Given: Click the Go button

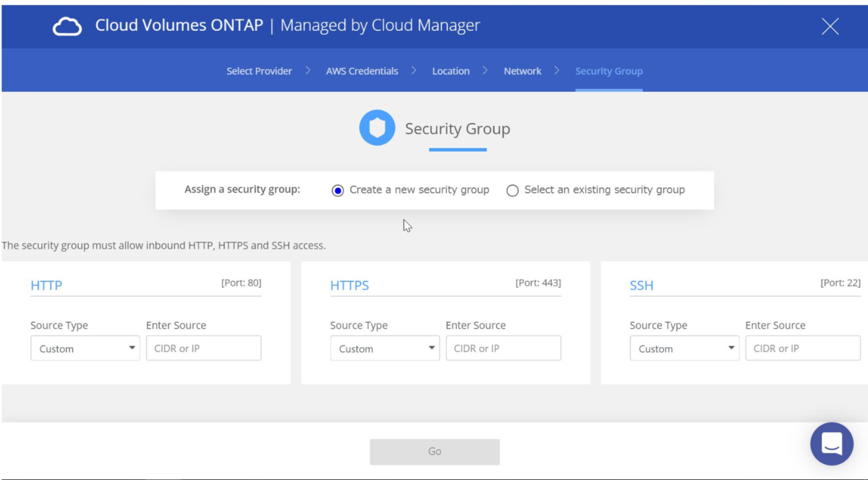Looking at the screenshot, I should (x=434, y=450).
